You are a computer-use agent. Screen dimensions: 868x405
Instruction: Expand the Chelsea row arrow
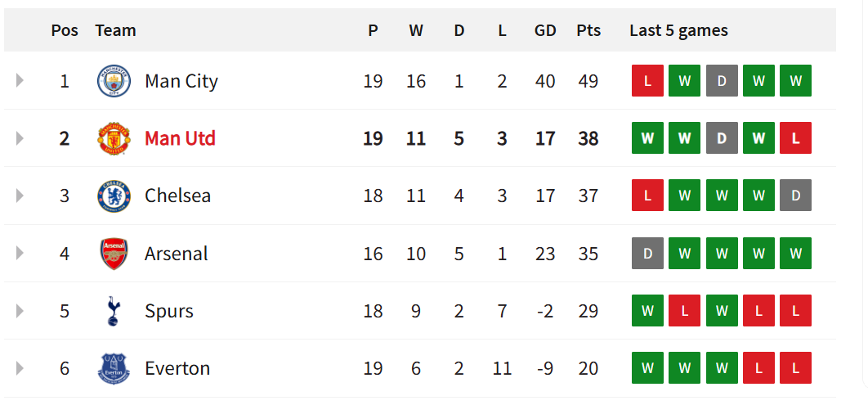(x=20, y=196)
